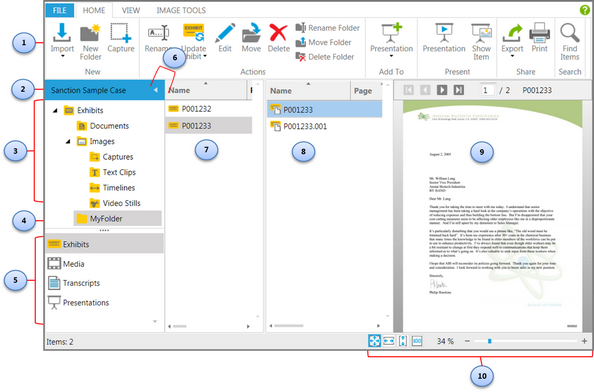
Task: Click the Find Items magnifier icon
Action: point(570,33)
